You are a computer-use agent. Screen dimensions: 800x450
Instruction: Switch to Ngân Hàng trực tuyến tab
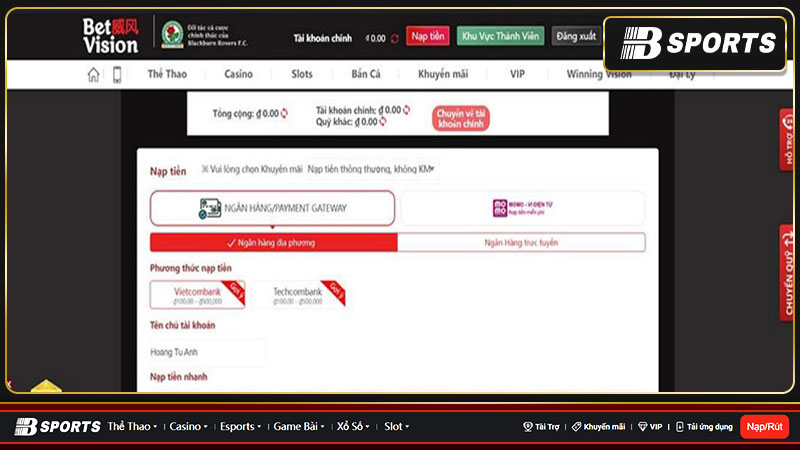pyautogui.click(x=521, y=242)
